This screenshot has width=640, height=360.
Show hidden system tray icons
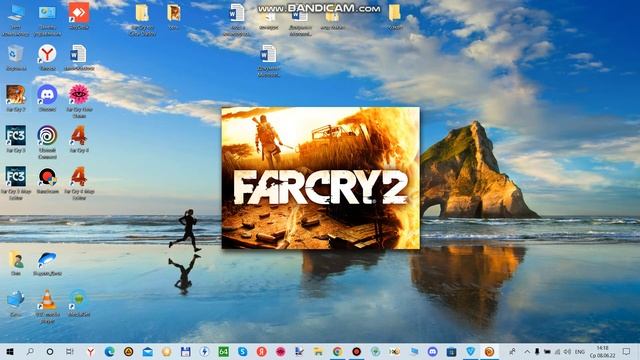pyautogui.click(x=527, y=351)
